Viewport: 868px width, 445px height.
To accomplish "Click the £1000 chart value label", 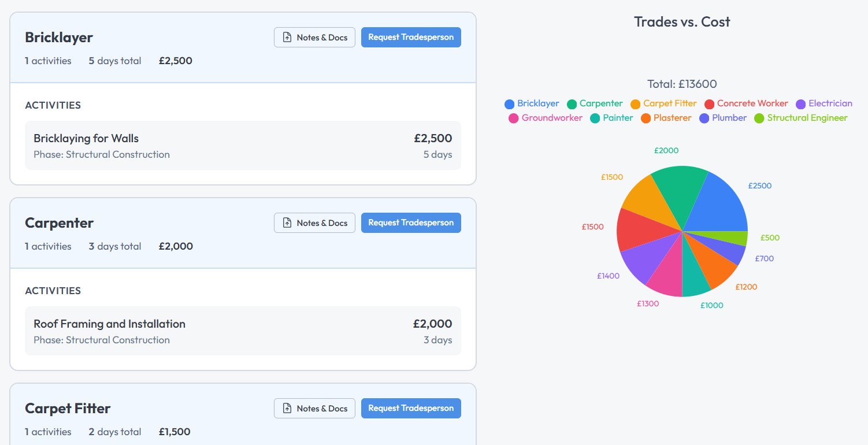I will pyautogui.click(x=711, y=305).
